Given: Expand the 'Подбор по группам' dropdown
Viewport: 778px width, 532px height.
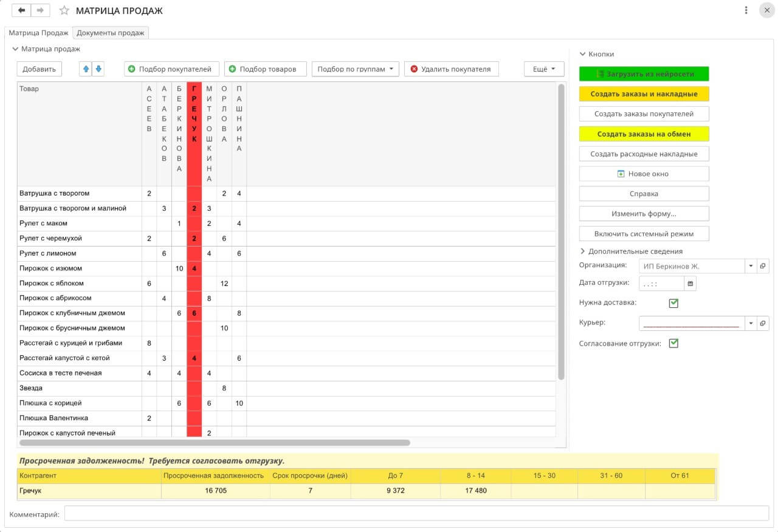Looking at the screenshot, I should click(356, 69).
